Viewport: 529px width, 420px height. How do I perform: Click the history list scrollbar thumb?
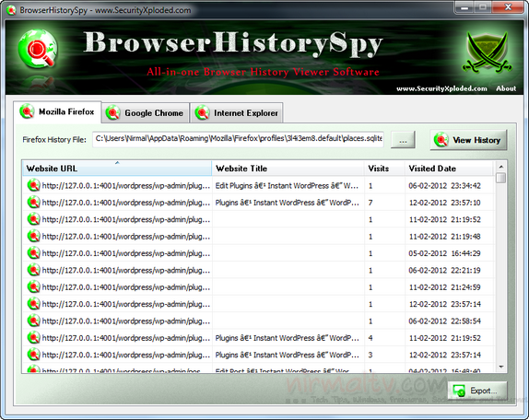tap(501, 178)
